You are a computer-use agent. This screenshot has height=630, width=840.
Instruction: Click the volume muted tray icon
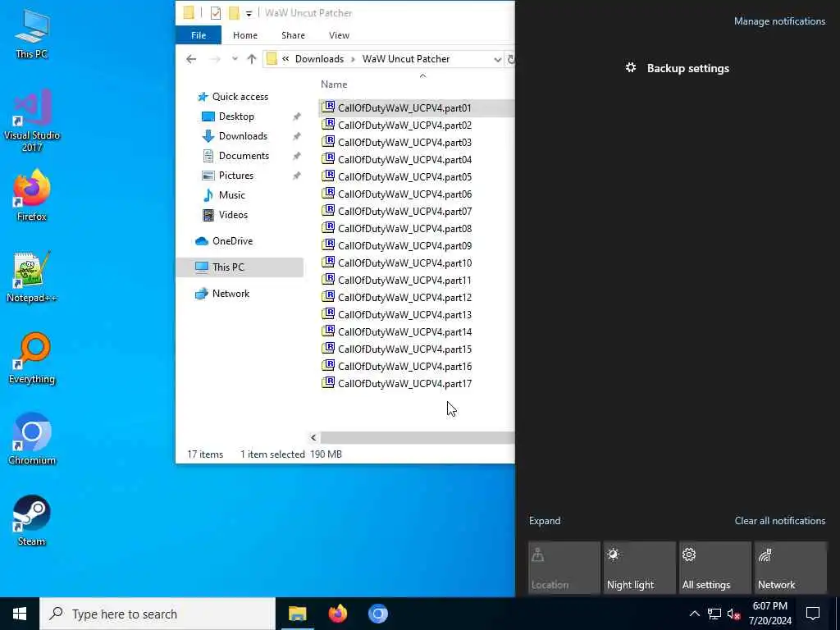[x=733, y=614]
